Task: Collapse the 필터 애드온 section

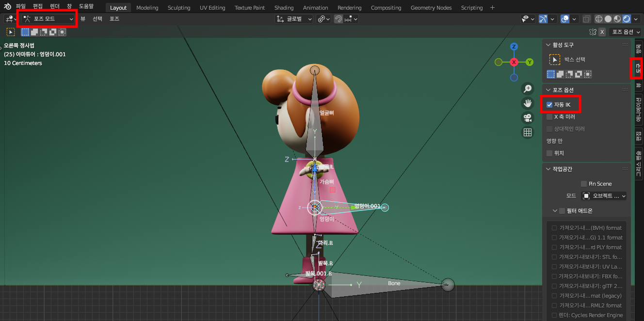Action: (x=555, y=211)
